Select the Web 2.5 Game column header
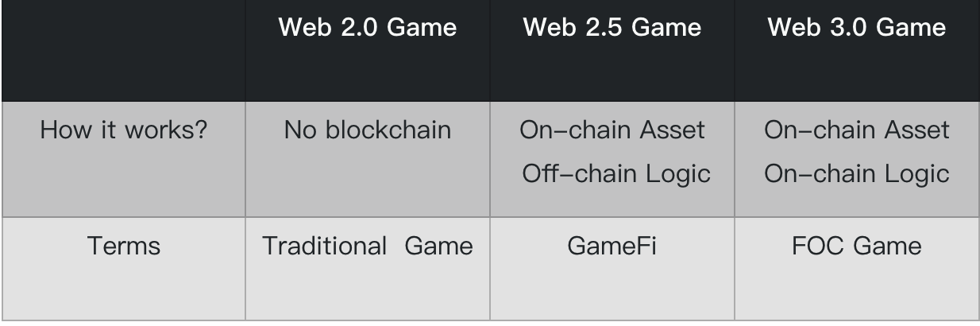 (612, 28)
